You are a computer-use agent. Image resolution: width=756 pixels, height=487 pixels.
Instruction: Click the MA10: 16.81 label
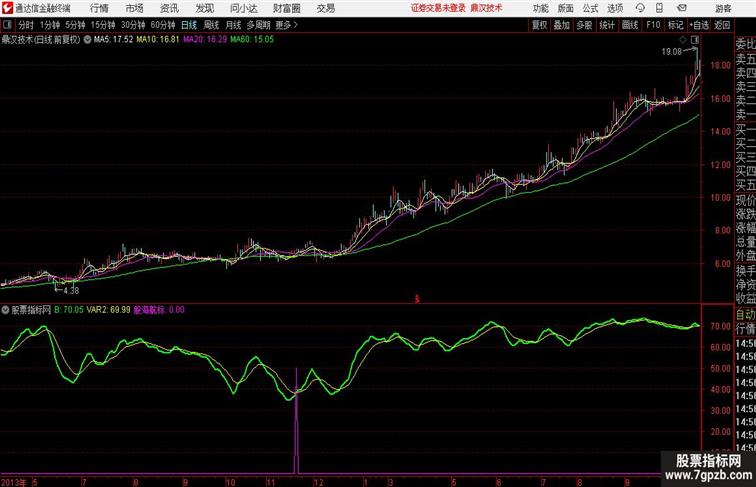click(x=158, y=40)
